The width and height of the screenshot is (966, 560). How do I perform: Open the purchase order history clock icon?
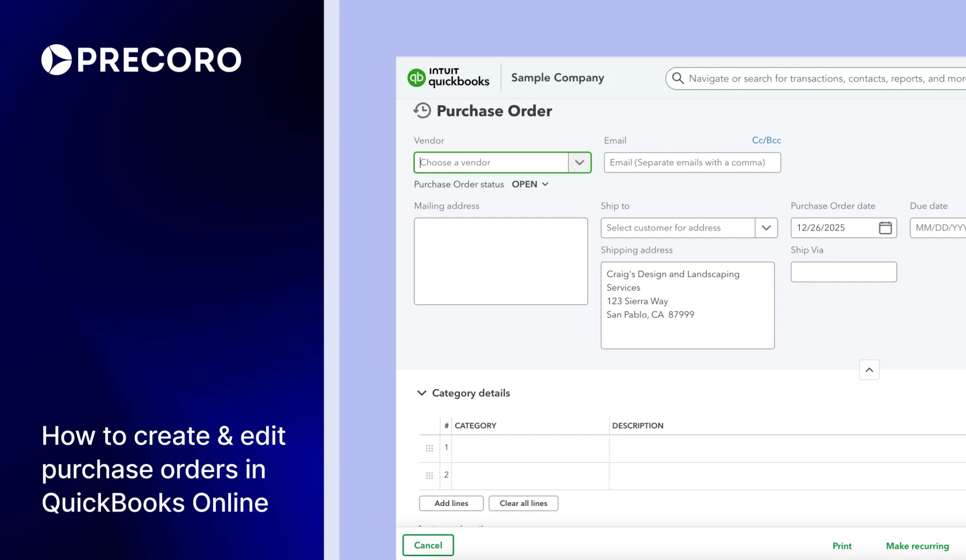422,111
